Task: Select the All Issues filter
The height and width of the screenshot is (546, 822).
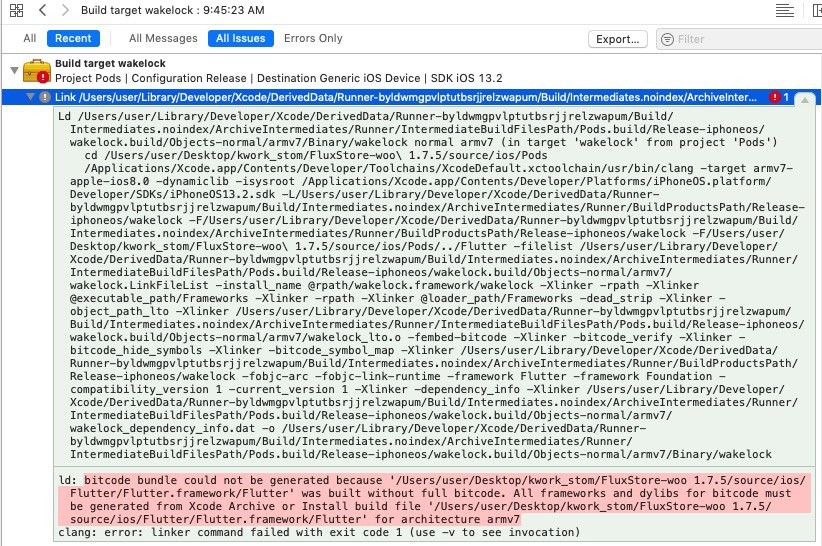Action: point(241,38)
